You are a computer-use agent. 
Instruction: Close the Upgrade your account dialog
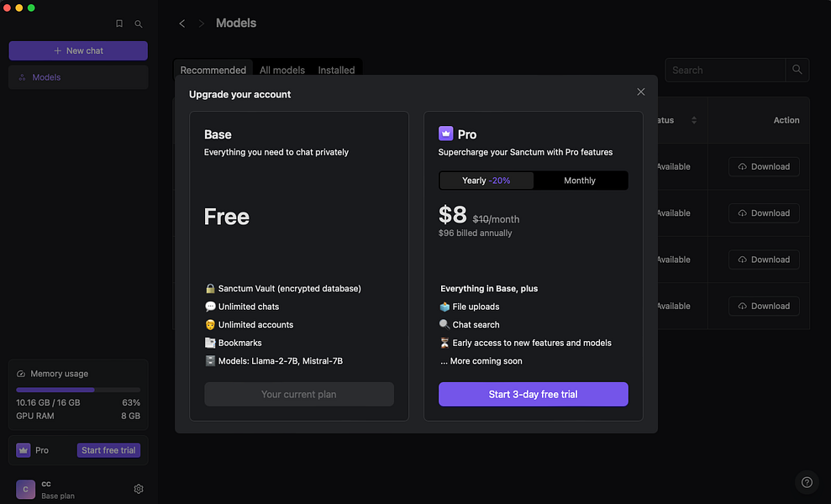(641, 92)
